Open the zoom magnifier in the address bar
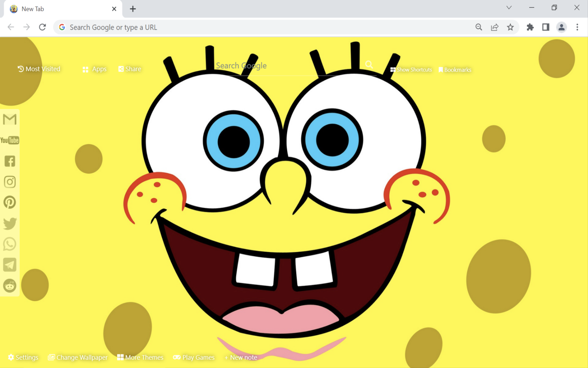The height and width of the screenshot is (368, 588). [x=479, y=27]
